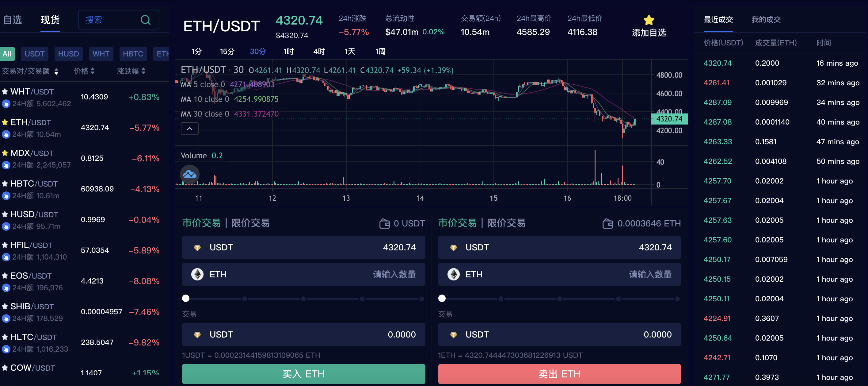Toggle favorite star for HLTC/USDT
The height and width of the screenshot is (386, 868).
point(5,337)
